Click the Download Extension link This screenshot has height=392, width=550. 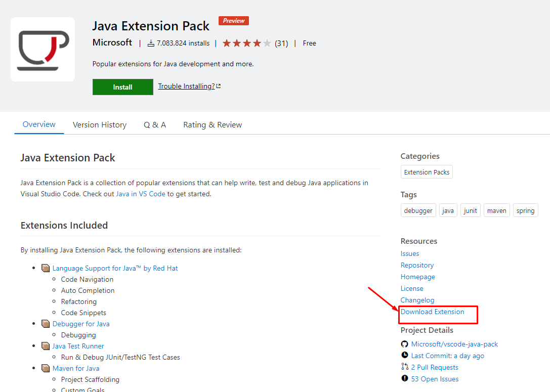432,312
